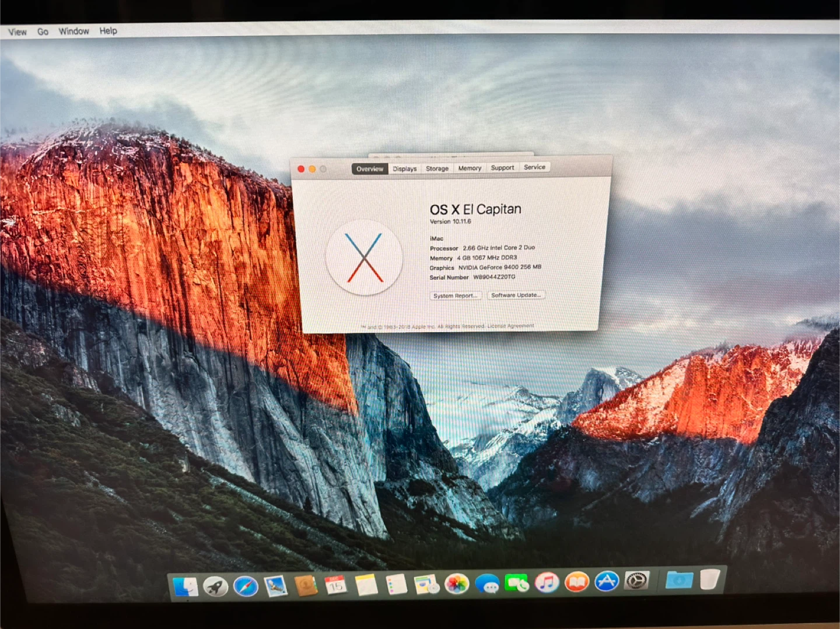
Task: Open the Trash in dock
Action: click(709, 579)
